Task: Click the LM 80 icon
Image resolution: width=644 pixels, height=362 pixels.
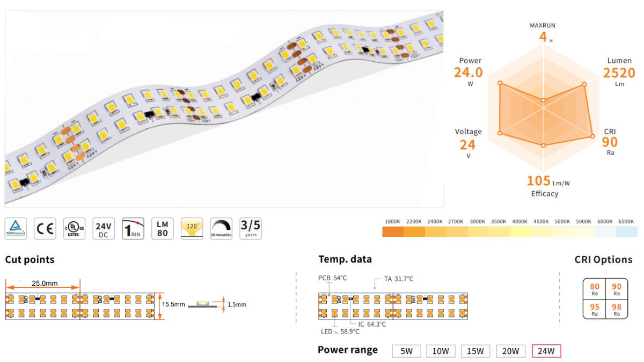Action: tap(163, 229)
